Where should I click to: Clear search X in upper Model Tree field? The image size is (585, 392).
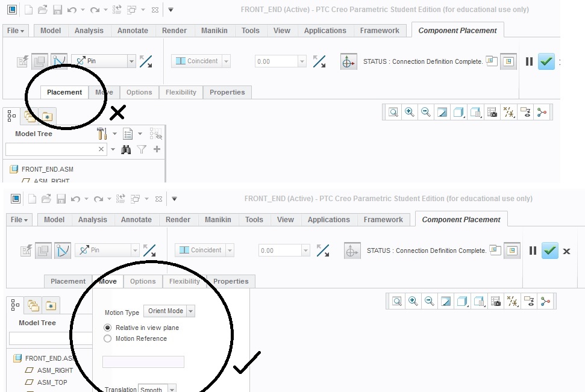pos(101,149)
